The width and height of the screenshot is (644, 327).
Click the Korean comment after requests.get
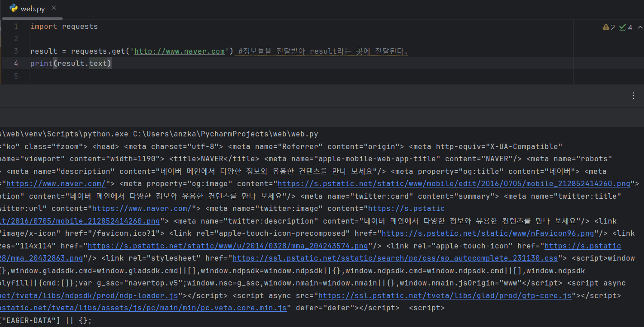pyautogui.click(x=323, y=51)
